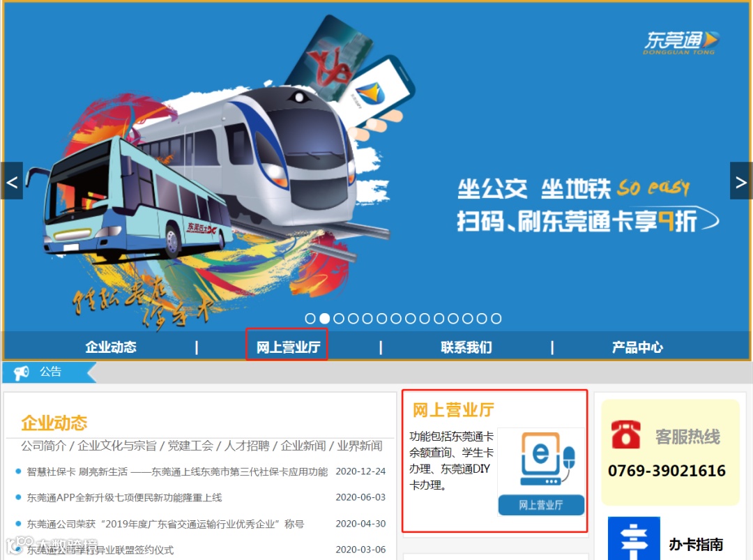753x560 pixels.
Task: Click the blue signpost card guide icon
Action: (x=634, y=539)
